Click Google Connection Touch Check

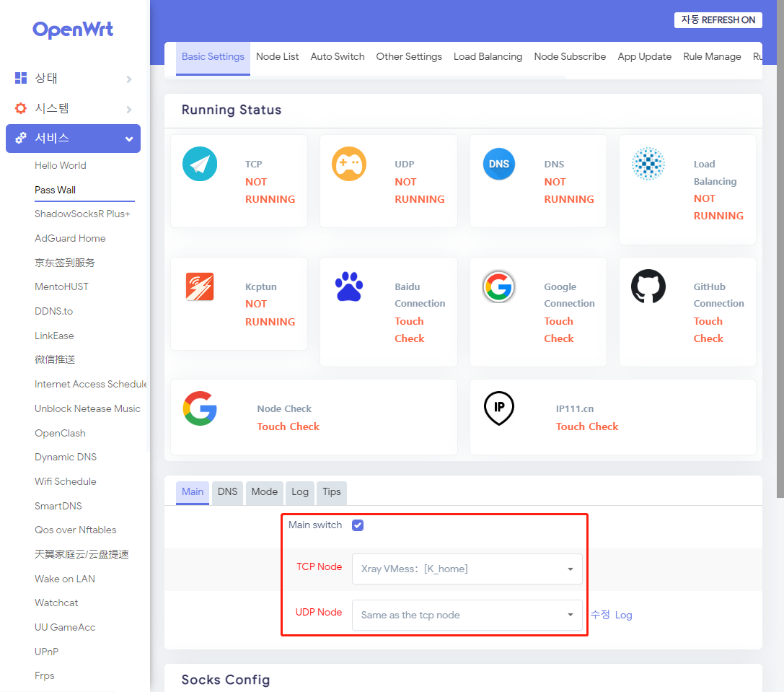point(559,330)
